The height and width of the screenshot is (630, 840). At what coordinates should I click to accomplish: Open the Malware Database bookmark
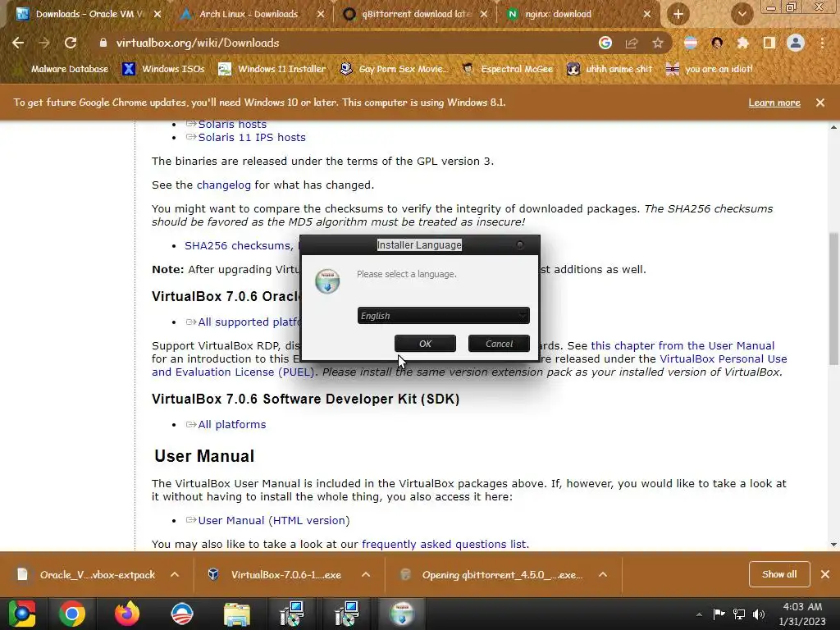pos(63,69)
